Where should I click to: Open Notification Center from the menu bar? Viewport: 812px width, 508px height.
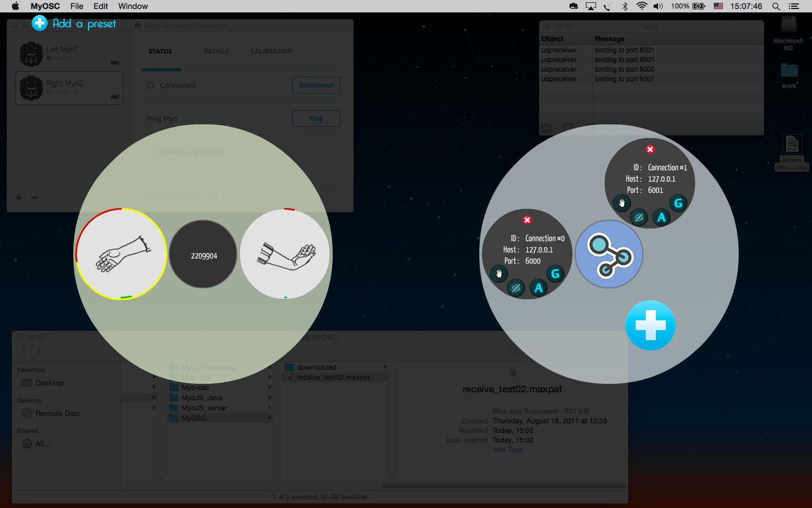point(794,6)
